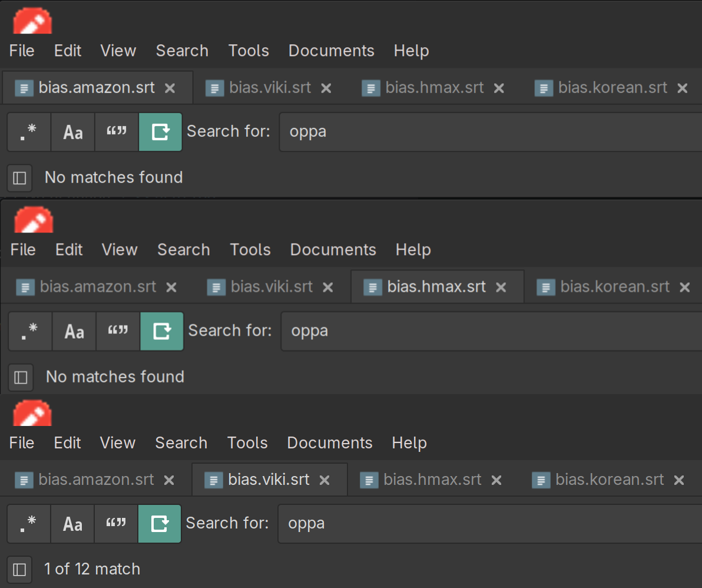The height and width of the screenshot is (588, 702).
Task: Open Documents menu in top window
Action: tap(332, 51)
